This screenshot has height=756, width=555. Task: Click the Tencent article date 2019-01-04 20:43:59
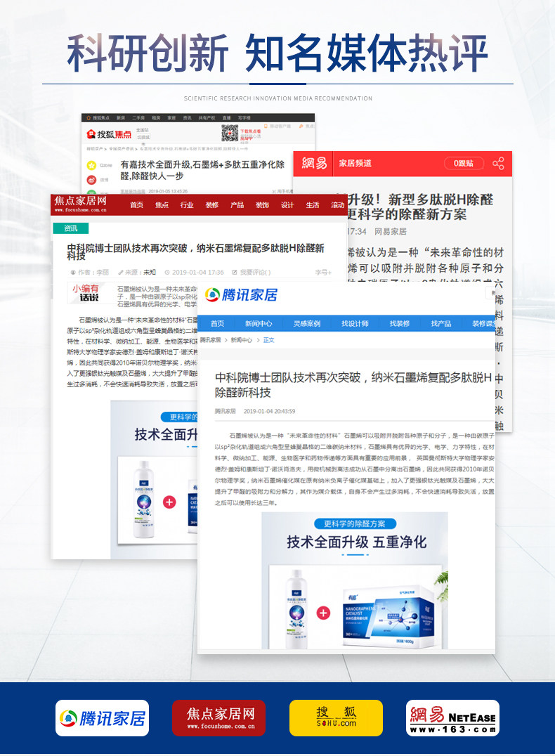269,411
